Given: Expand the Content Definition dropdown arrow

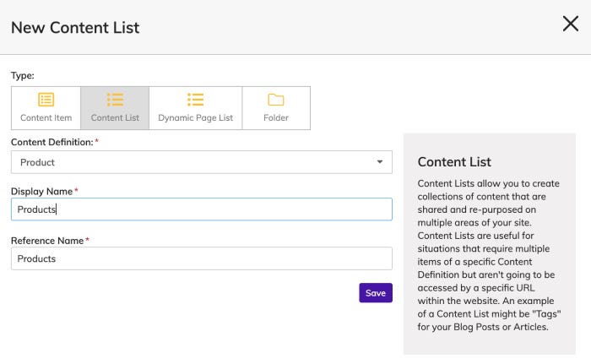Looking at the screenshot, I should (379, 161).
